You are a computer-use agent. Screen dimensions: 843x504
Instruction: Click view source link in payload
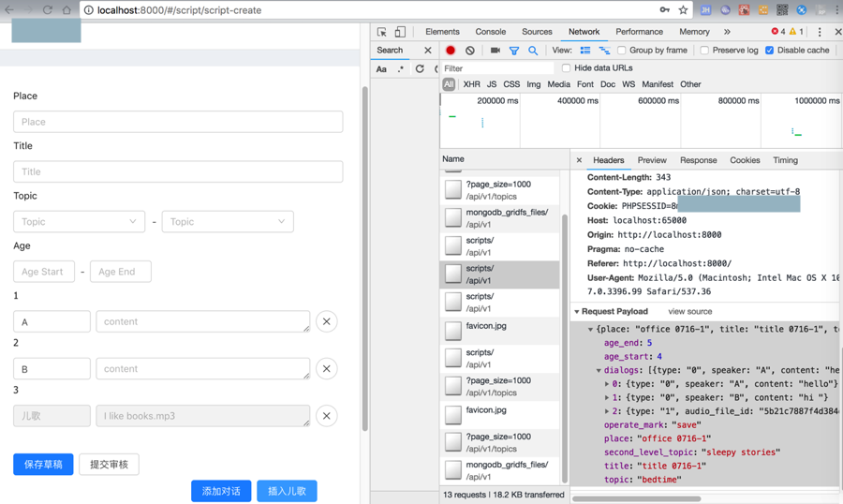(689, 311)
